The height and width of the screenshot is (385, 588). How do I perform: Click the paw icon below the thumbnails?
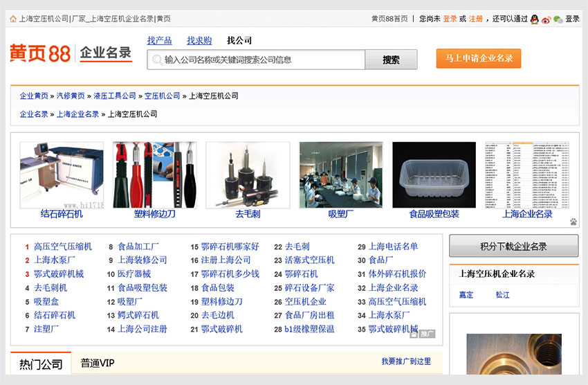573,222
